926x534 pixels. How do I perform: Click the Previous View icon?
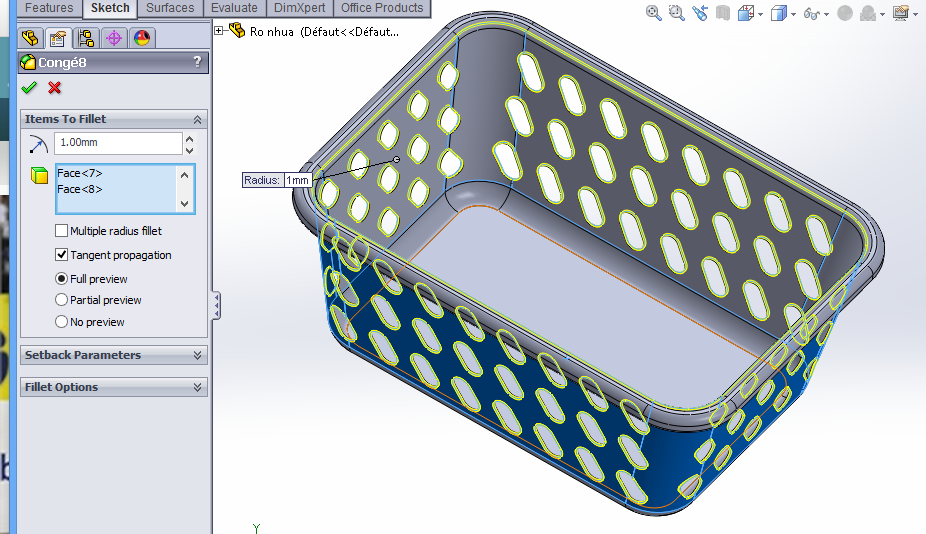[x=700, y=14]
